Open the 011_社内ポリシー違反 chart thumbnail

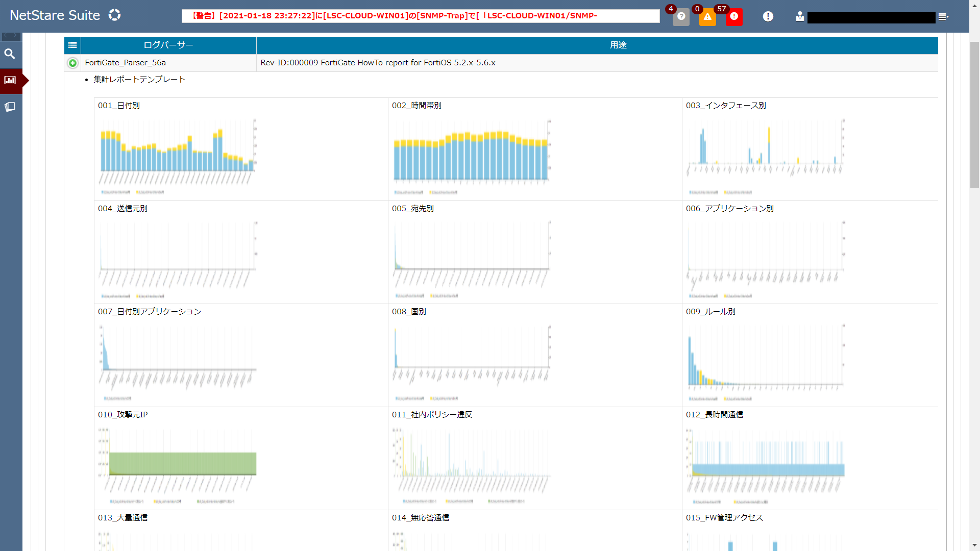472,465
